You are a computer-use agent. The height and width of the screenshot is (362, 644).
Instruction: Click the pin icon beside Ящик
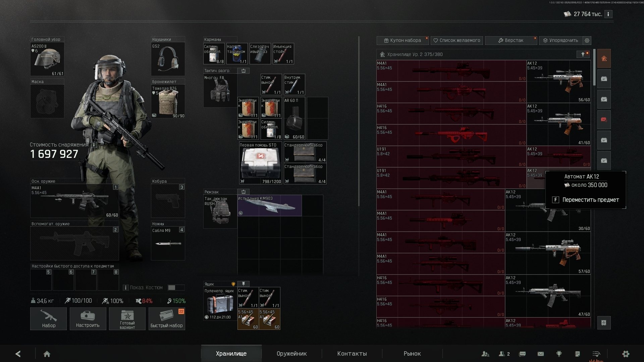point(244,284)
